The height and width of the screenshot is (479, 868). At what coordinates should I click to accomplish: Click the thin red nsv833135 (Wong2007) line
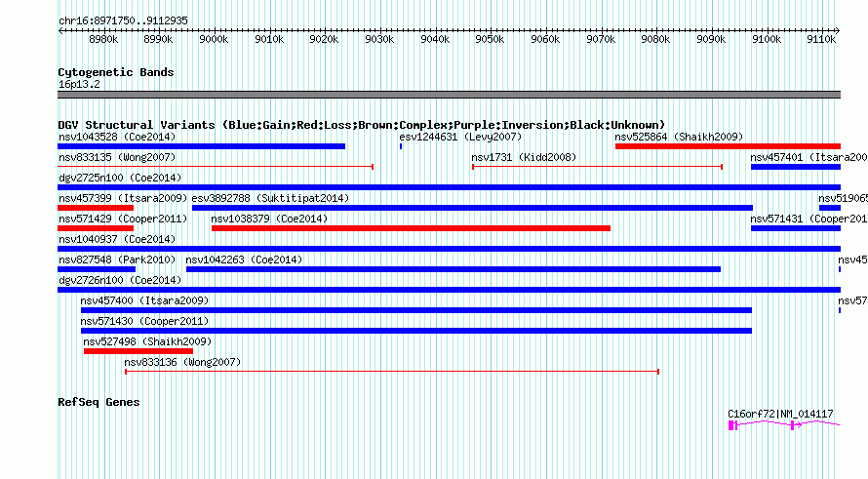coord(216,167)
